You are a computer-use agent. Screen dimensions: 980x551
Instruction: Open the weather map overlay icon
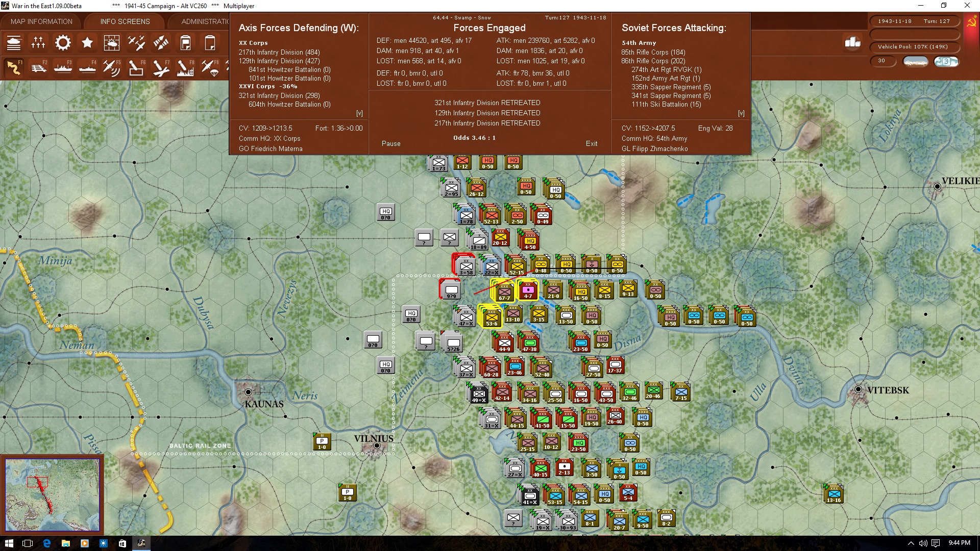click(x=112, y=43)
